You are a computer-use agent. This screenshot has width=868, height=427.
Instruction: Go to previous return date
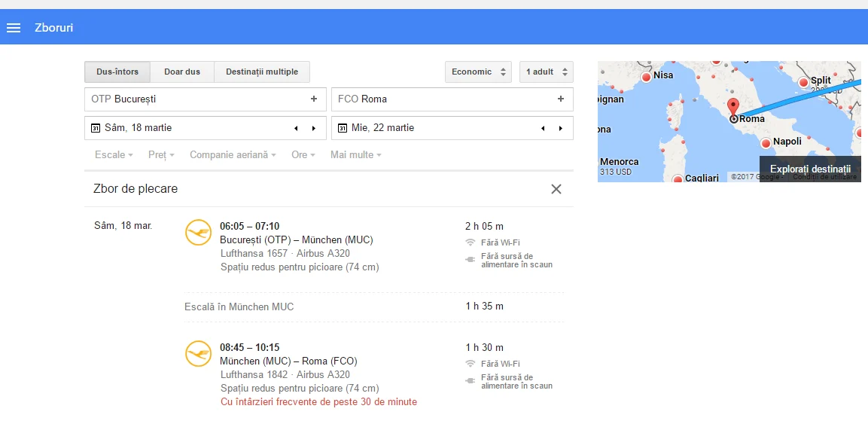click(x=543, y=129)
